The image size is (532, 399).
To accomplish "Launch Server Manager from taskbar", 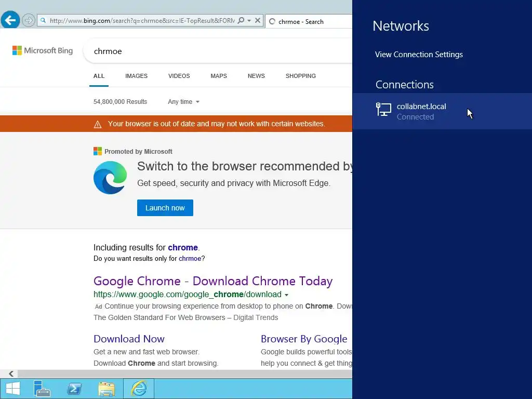I will (x=42, y=389).
